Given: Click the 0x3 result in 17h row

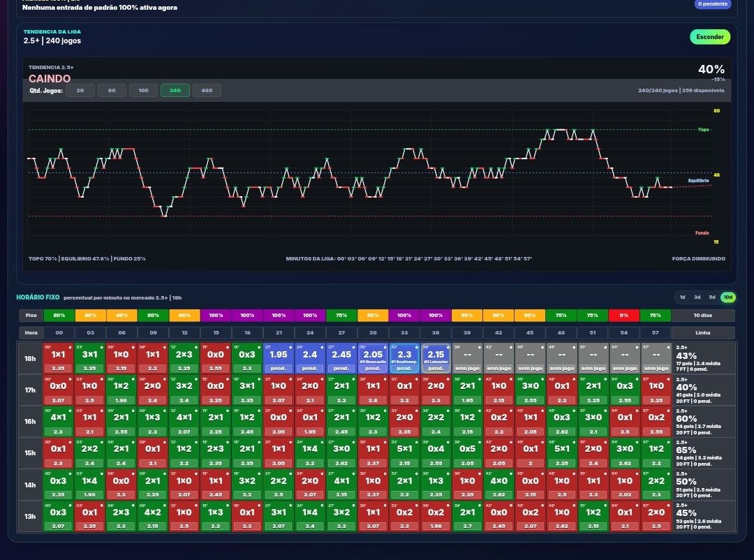Looking at the screenshot, I should [625, 390].
